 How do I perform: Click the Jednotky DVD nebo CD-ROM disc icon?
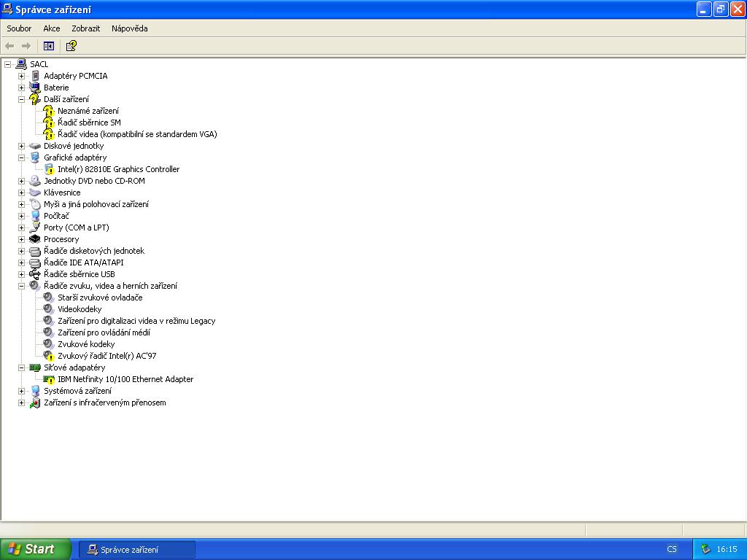click(x=35, y=181)
